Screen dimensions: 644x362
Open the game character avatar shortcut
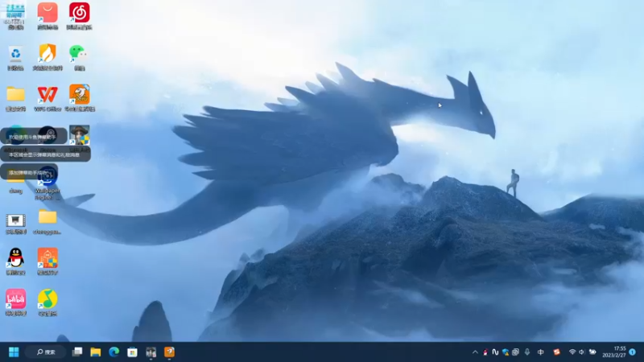click(x=79, y=135)
